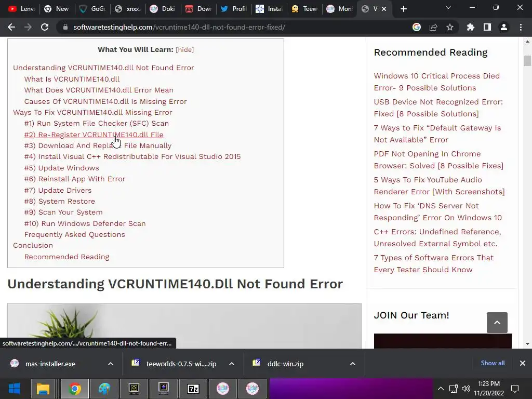The width and height of the screenshot is (532, 399).
Task: Bookmark this page with the star icon
Action: tap(450, 27)
